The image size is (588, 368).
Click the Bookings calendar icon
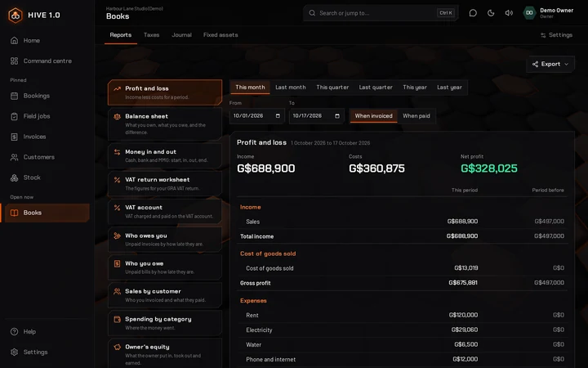pyautogui.click(x=14, y=96)
